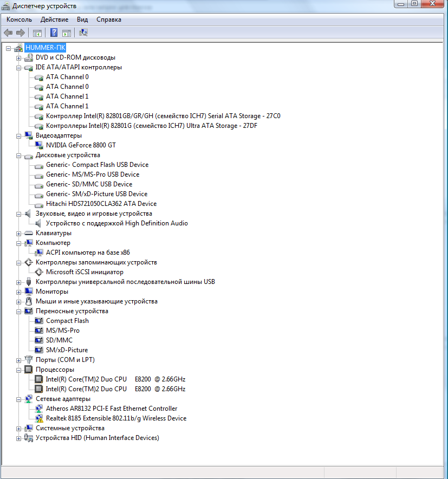Open the Действие menu

click(x=54, y=20)
